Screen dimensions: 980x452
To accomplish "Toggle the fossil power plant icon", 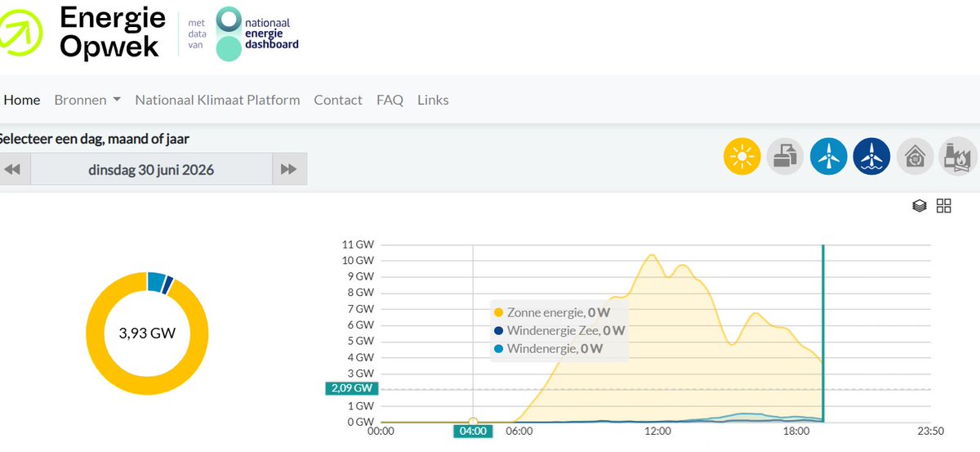I will (959, 156).
